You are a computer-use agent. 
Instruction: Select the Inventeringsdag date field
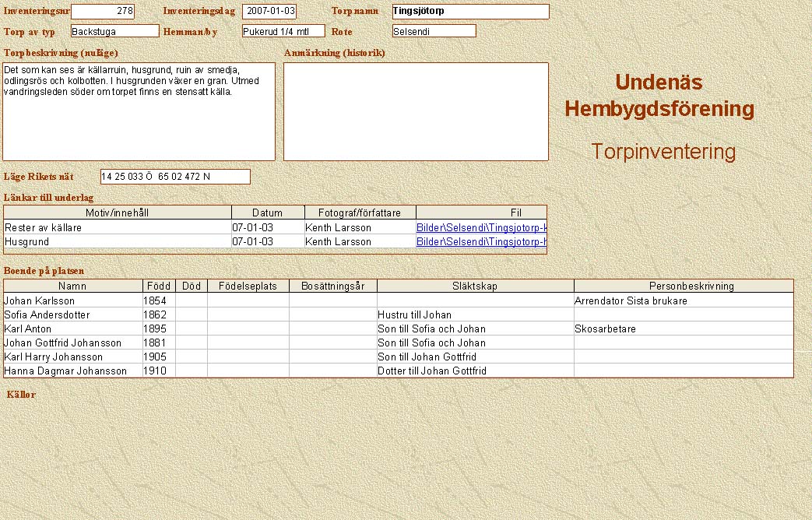click(x=269, y=12)
